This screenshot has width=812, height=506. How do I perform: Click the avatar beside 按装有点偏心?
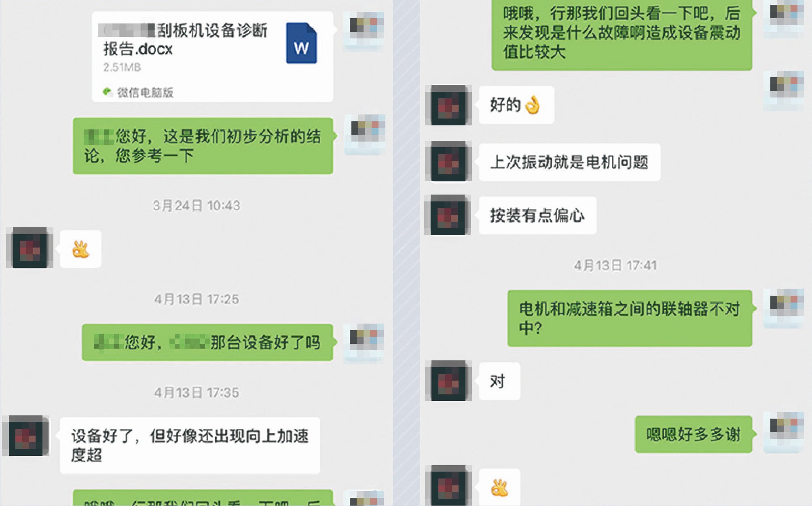pos(448,215)
